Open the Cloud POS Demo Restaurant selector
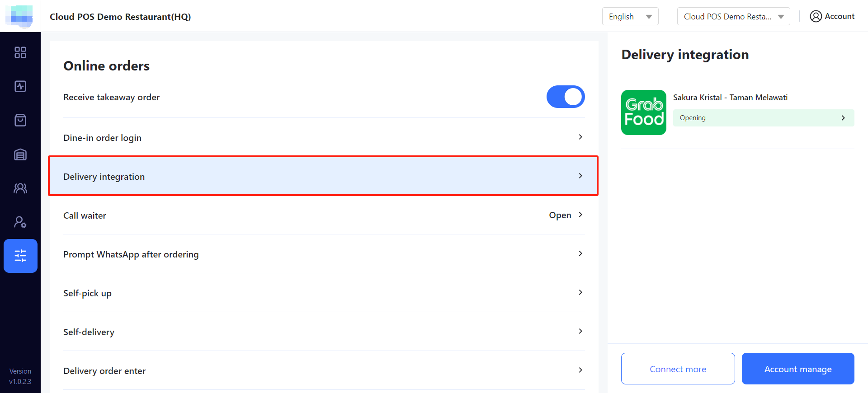 [733, 17]
